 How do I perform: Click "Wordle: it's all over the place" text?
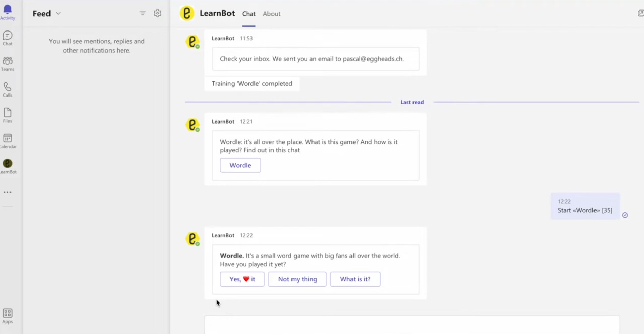click(308, 146)
